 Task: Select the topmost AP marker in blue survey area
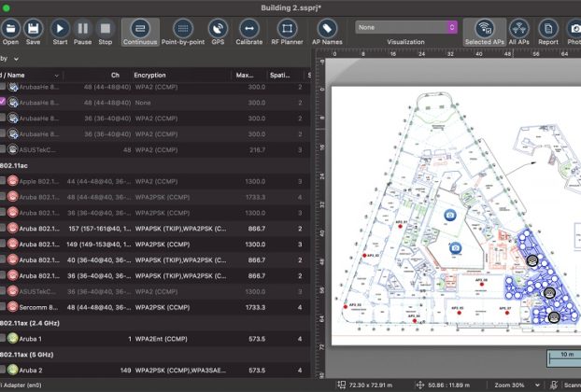(x=532, y=260)
